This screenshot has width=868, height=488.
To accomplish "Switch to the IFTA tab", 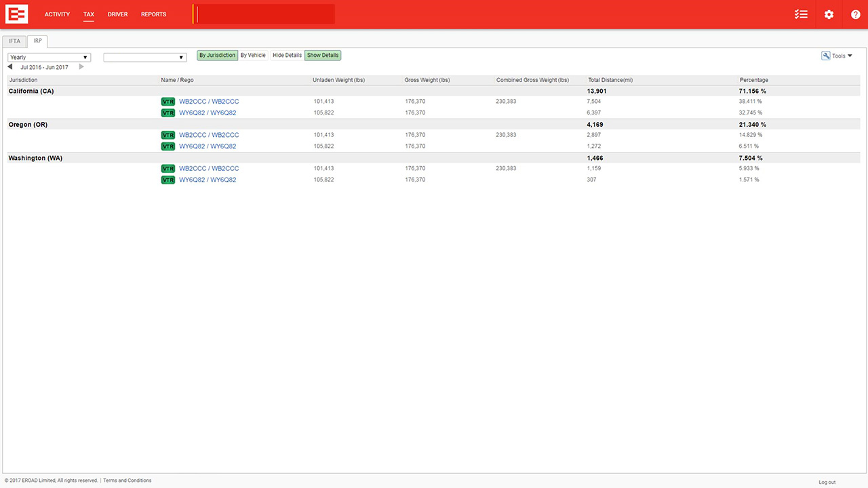I will [x=14, y=41].
